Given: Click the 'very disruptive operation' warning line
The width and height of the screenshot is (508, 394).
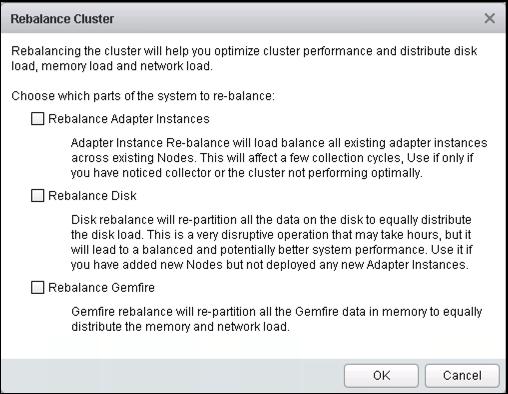Looking at the screenshot, I should click(271, 235).
